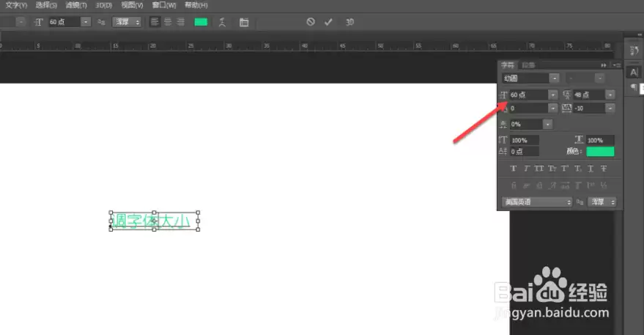Click the leading icon in character panel

click(x=567, y=95)
